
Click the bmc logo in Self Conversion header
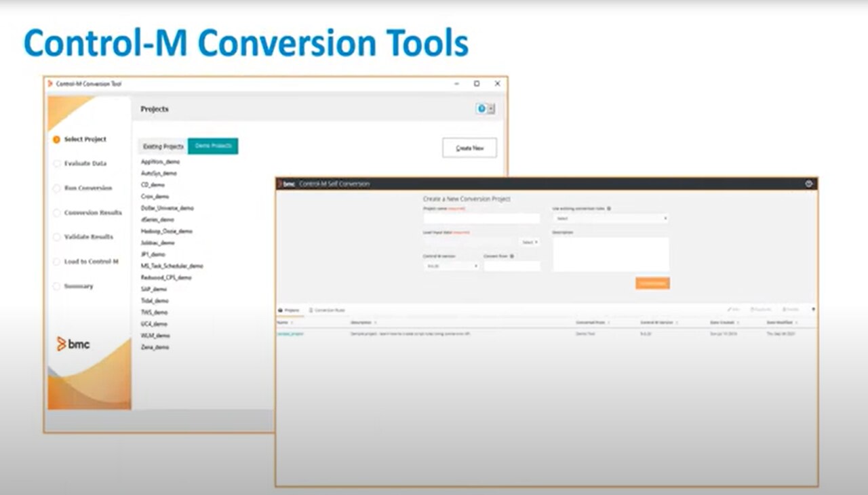point(287,184)
